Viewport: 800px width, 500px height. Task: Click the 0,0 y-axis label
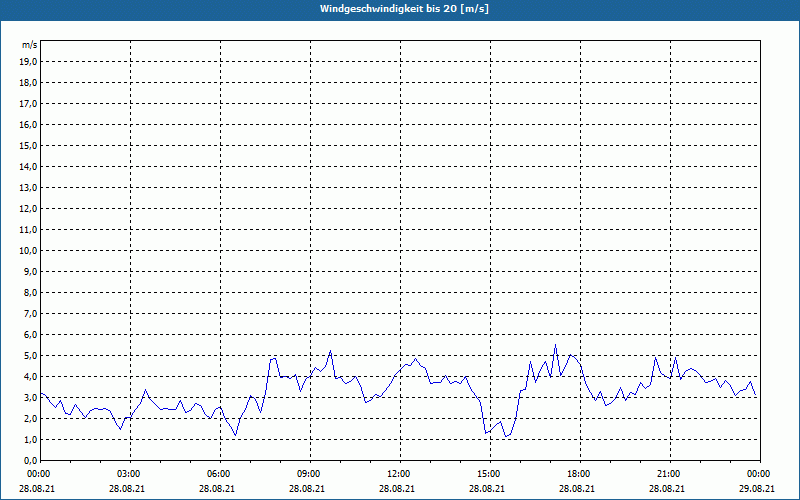tap(31, 460)
